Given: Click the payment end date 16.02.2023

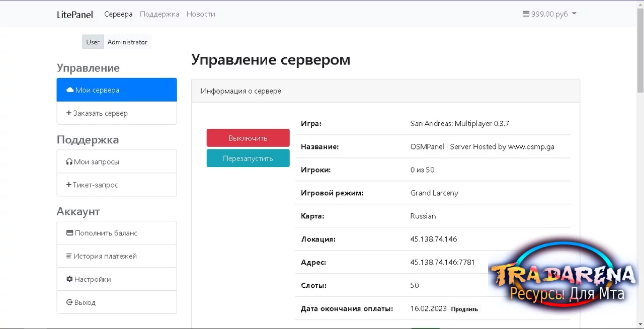Looking at the screenshot, I should pyautogui.click(x=429, y=308).
